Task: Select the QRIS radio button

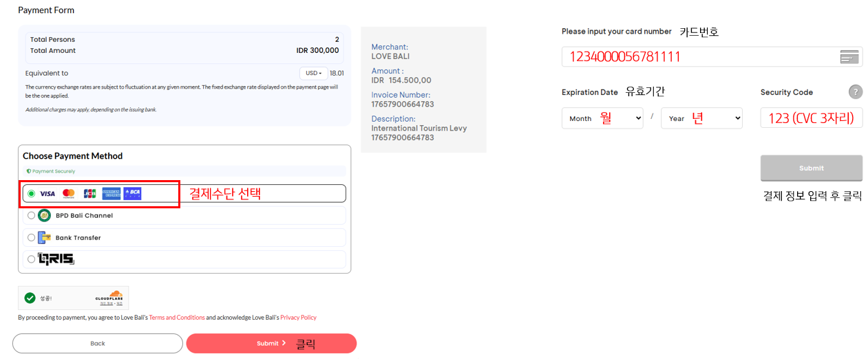Action: (31, 259)
